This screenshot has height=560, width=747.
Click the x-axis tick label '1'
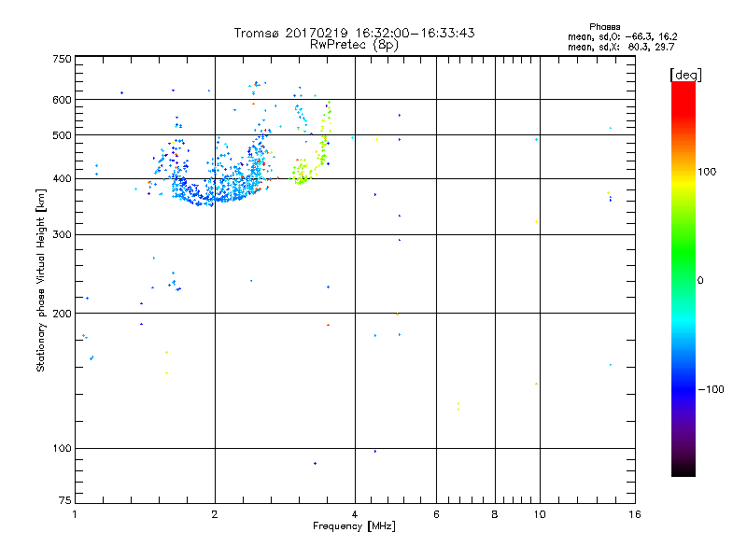pos(75,514)
